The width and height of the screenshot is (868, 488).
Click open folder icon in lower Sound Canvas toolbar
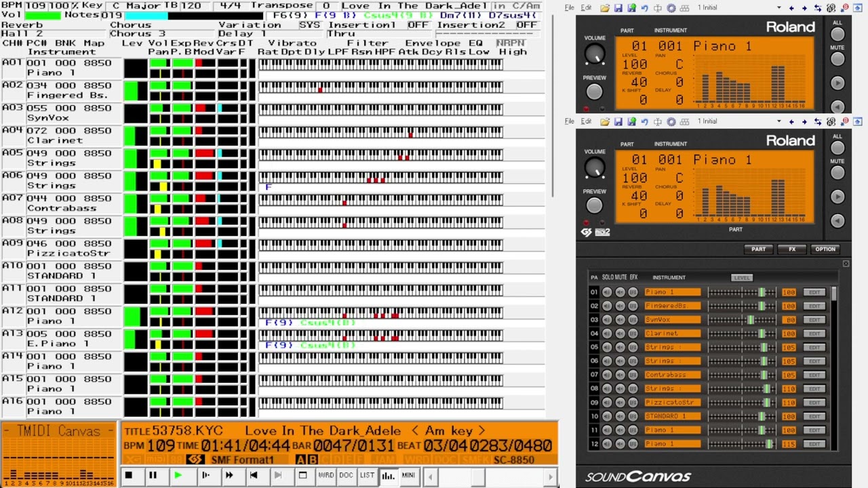pos(605,122)
